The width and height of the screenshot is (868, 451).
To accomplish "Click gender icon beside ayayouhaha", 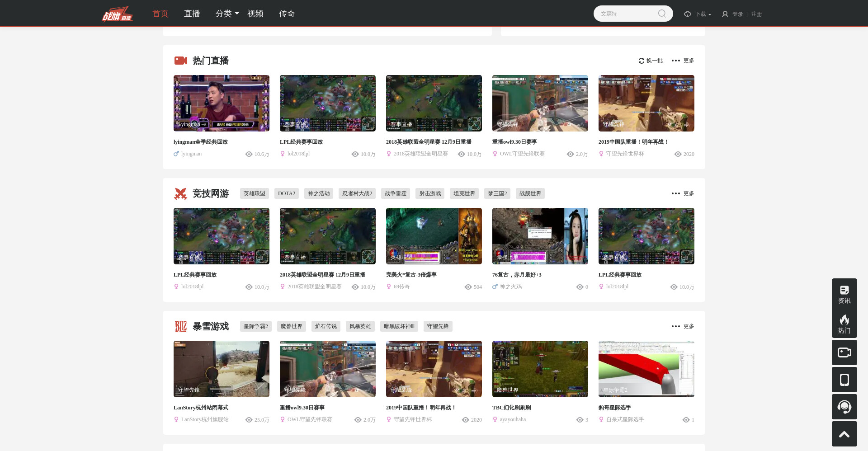I will pyautogui.click(x=495, y=419).
